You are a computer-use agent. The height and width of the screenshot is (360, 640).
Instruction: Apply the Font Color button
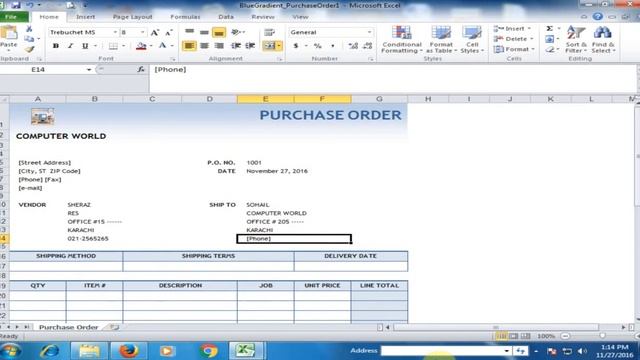coord(162,46)
